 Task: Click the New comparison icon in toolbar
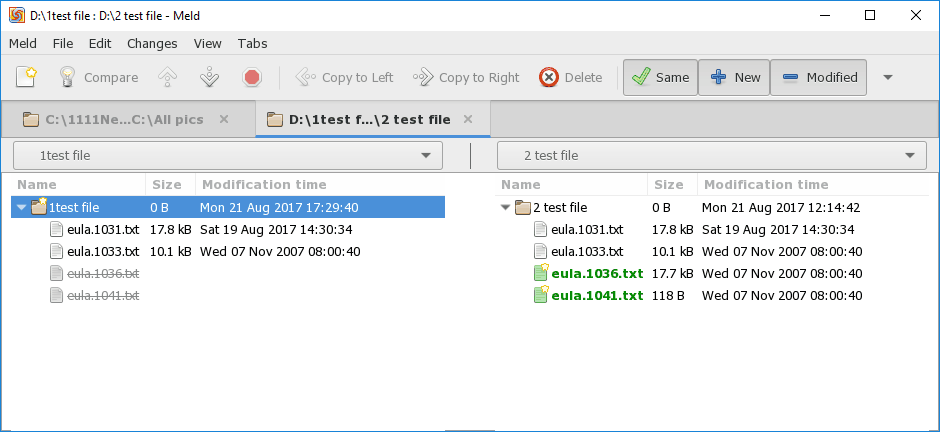(26, 77)
